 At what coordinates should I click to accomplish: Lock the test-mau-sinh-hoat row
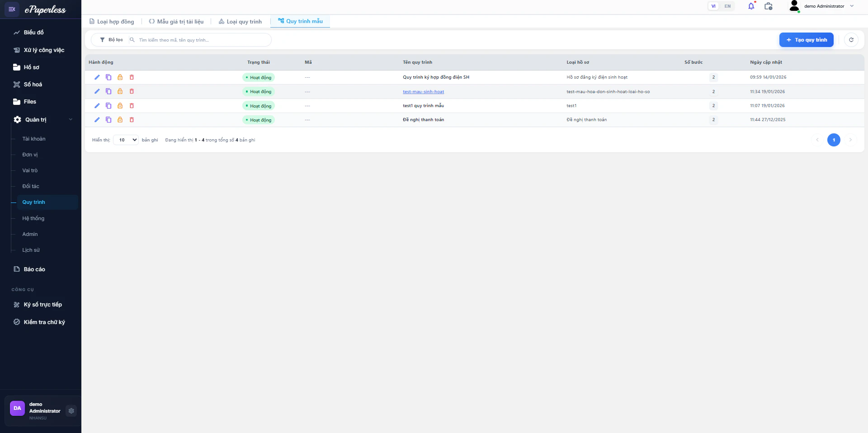point(120,91)
